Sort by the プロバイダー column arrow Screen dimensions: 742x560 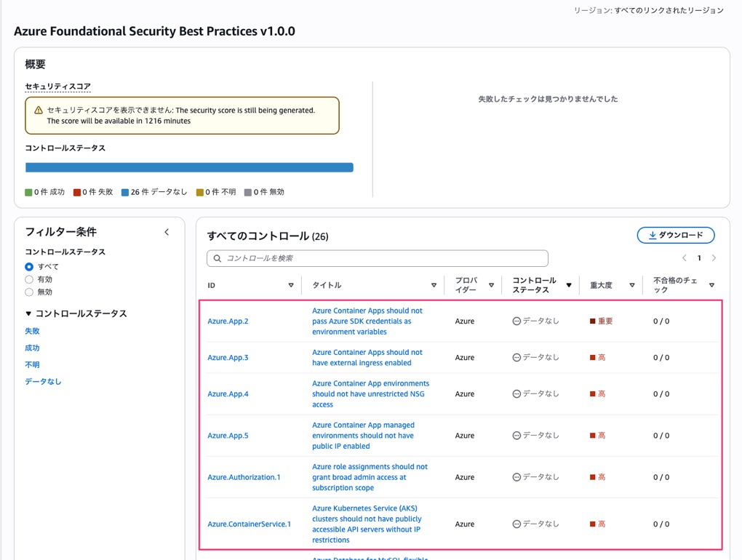[491, 285]
